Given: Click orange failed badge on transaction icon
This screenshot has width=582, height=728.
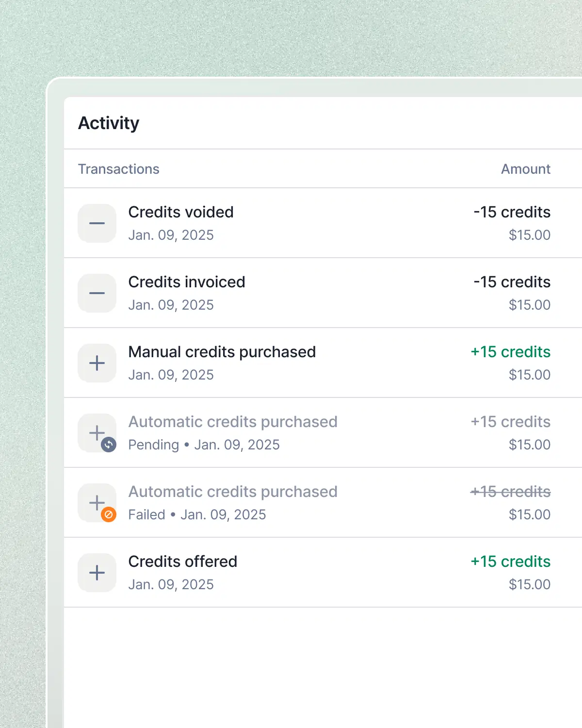Looking at the screenshot, I should [x=109, y=514].
